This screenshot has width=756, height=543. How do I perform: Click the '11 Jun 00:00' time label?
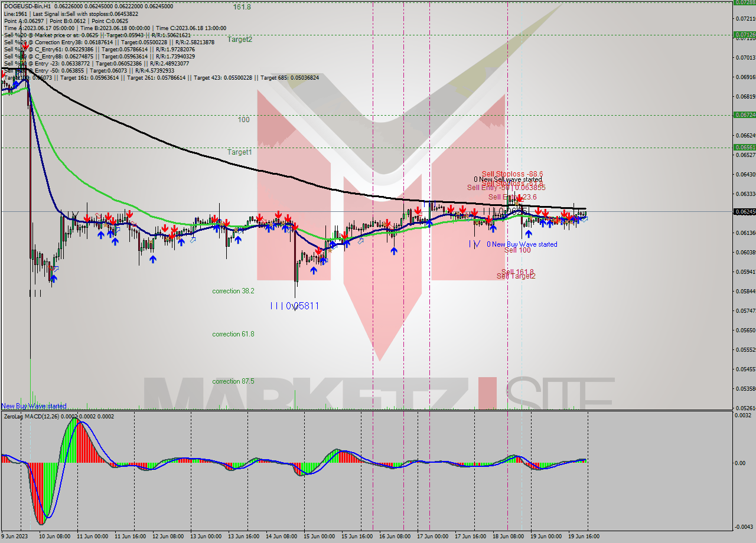[92, 537]
